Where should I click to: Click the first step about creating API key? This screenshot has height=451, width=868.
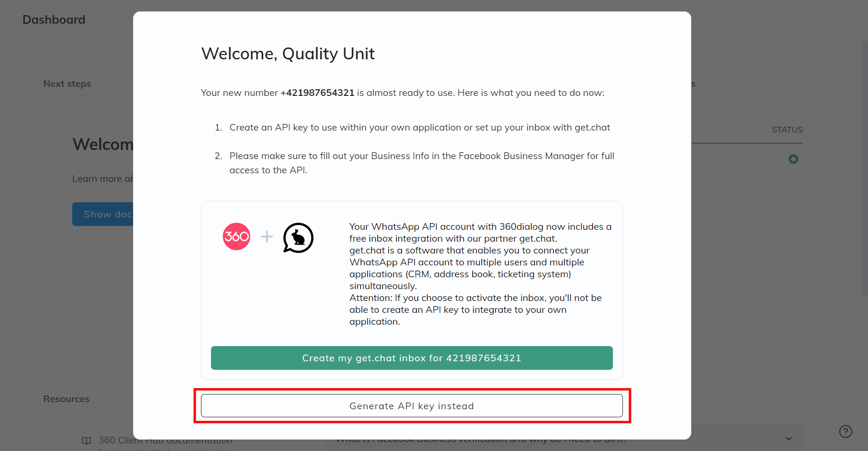click(420, 128)
